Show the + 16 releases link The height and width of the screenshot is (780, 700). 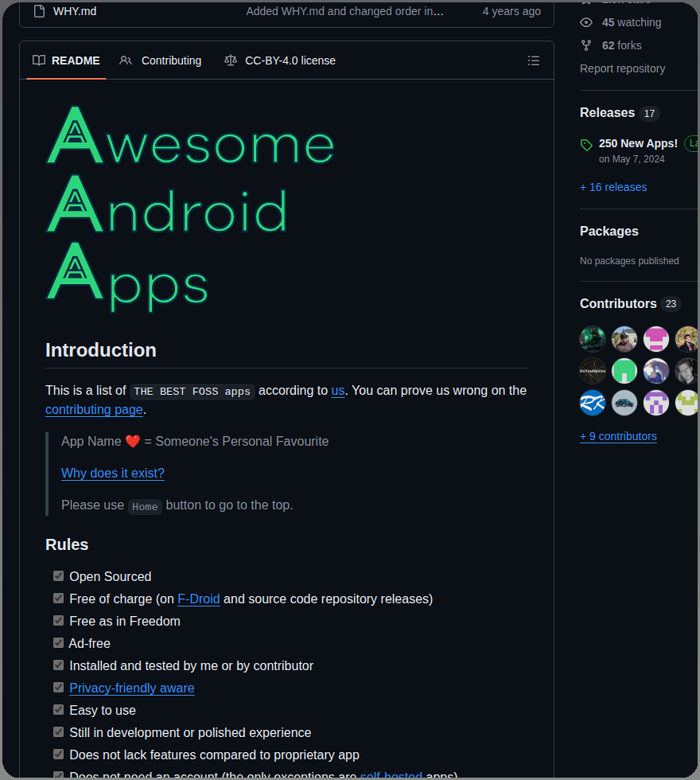(613, 187)
